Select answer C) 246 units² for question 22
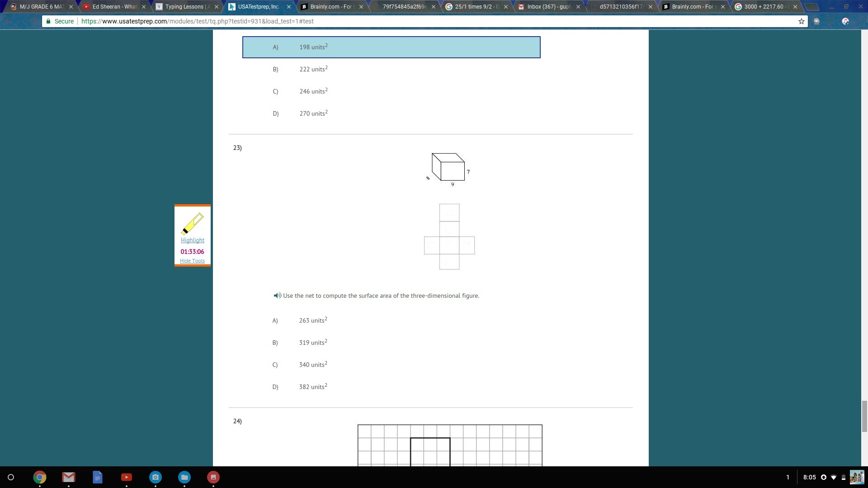The width and height of the screenshot is (868, 488). [x=313, y=91]
